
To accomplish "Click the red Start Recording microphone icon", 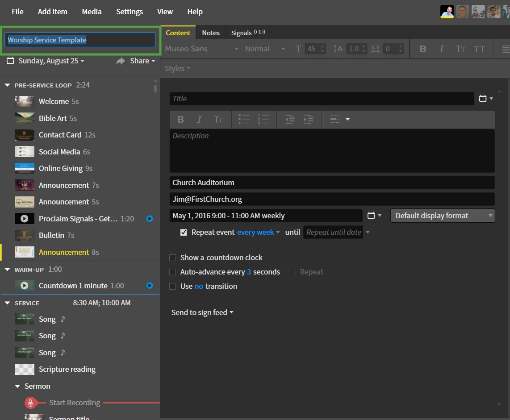I will pyautogui.click(x=30, y=403).
